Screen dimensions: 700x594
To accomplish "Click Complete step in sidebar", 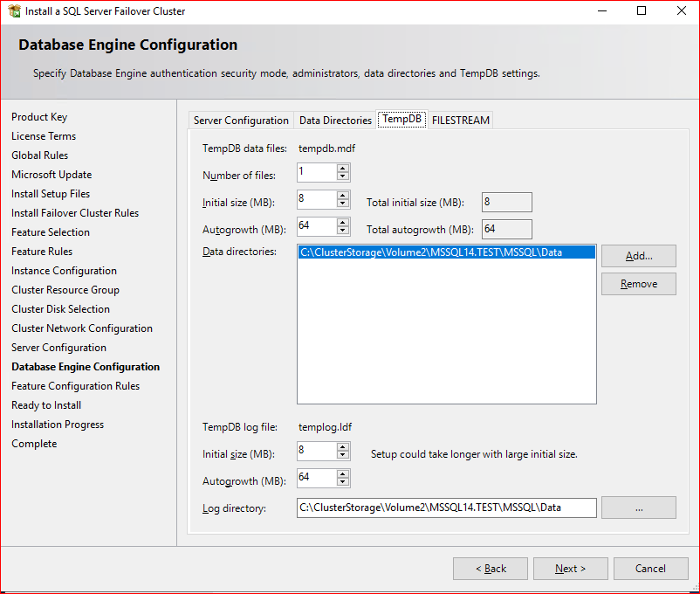I will 34,444.
